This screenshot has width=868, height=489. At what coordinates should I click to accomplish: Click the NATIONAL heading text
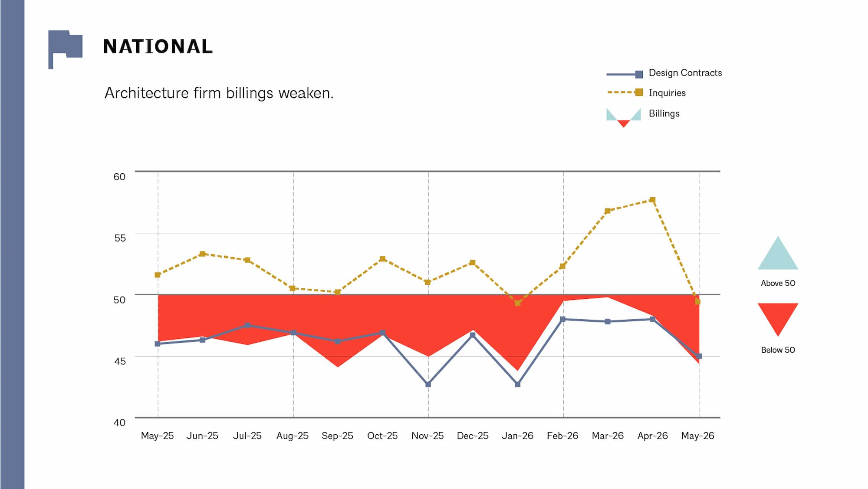(x=158, y=46)
